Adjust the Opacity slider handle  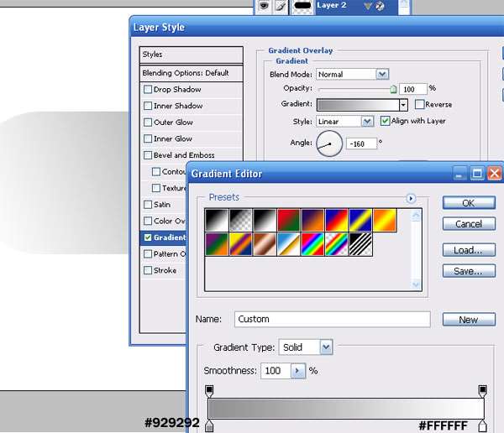click(x=393, y=89)
